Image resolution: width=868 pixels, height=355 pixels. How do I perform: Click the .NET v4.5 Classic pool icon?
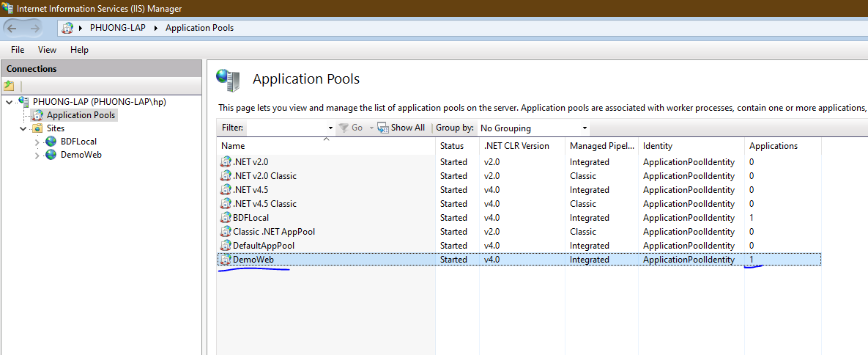coord(226,204)
